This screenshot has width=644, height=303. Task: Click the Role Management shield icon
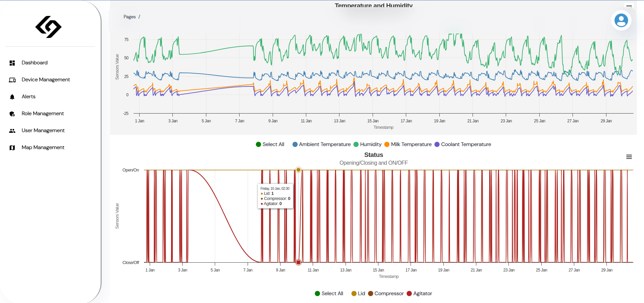click(x=12, y=114)
